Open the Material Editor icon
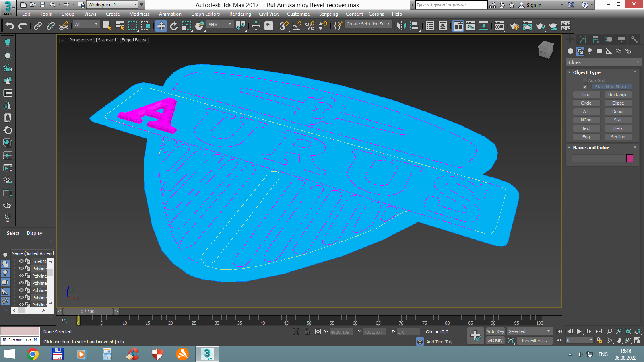The image size is (644, 362). tap(499, 26)
